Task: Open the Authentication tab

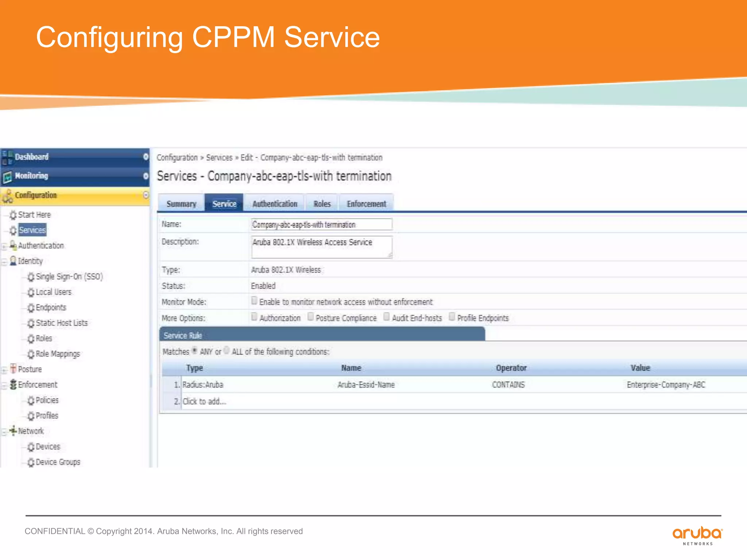Action: tap(275, 203)
